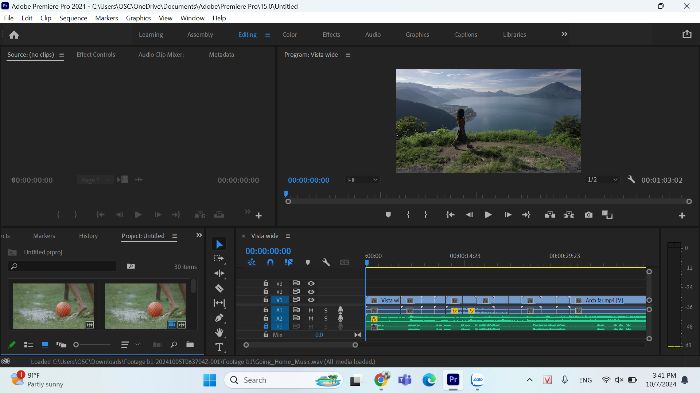Toggle V2 track output eye

(311, 292)
